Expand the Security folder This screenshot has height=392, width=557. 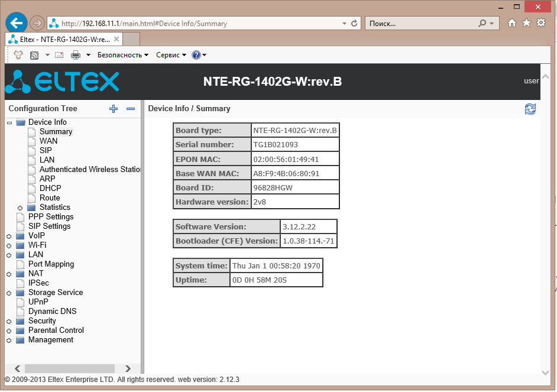click(x=9, y=322)
